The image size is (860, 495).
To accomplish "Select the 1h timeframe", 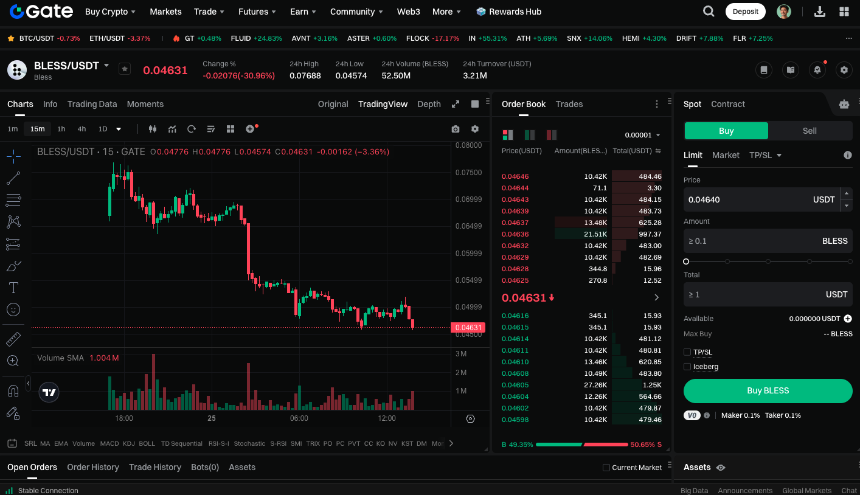I will pyautogui.click(x=61, y=129).
